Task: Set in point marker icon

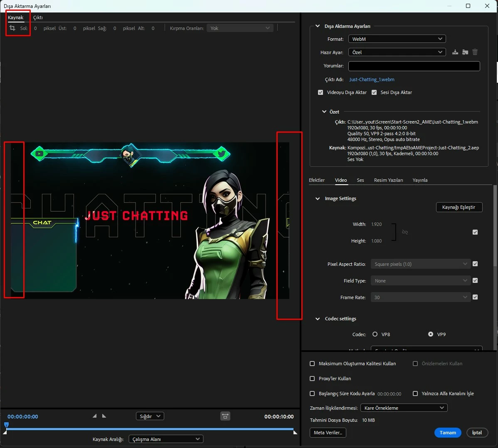Action: pyautogui.click(x=94, y=416)
